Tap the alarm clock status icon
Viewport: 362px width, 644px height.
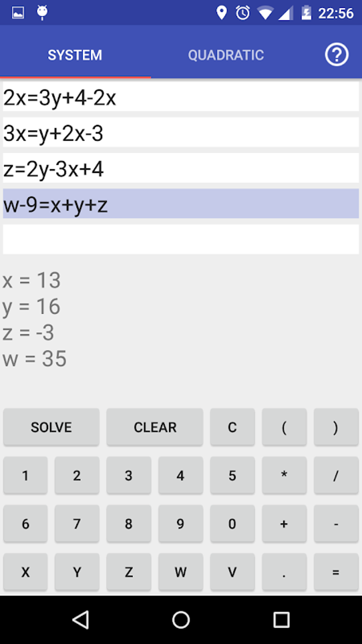click(243, 13)
